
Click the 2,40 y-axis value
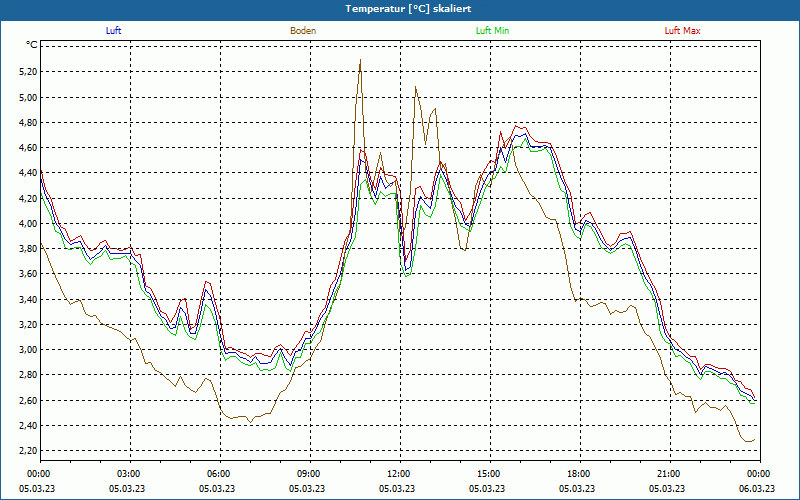pos(29,426)
